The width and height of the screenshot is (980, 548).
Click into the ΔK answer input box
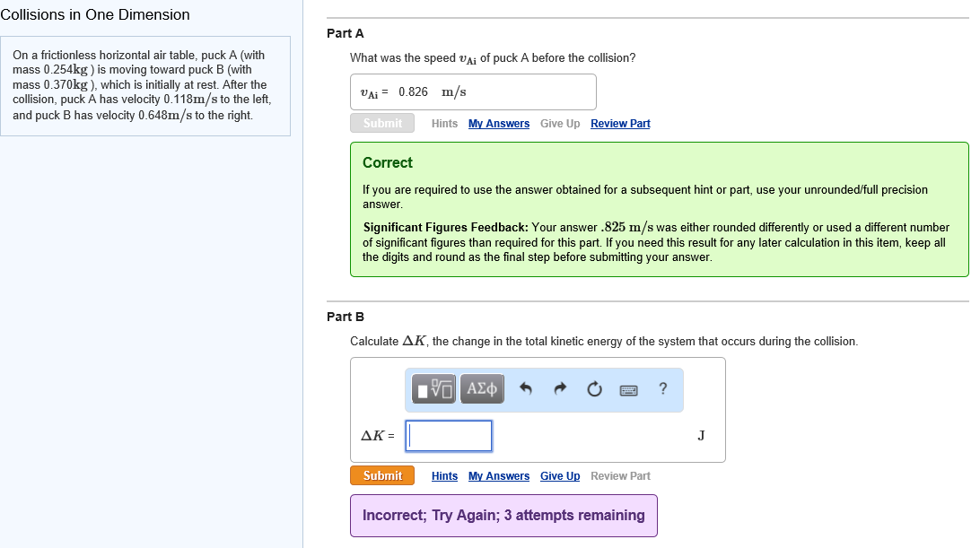click(449, 436)
